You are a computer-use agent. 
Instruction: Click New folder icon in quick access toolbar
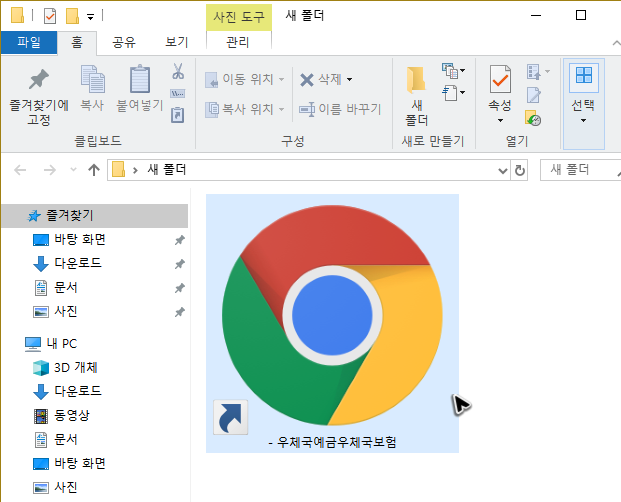tap(72, 16)
